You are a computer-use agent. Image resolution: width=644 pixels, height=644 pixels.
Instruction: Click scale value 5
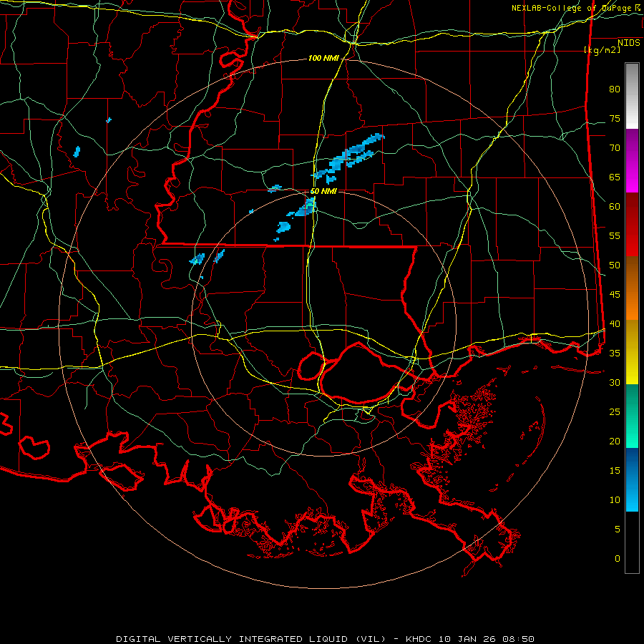click(x=618, y=529)
